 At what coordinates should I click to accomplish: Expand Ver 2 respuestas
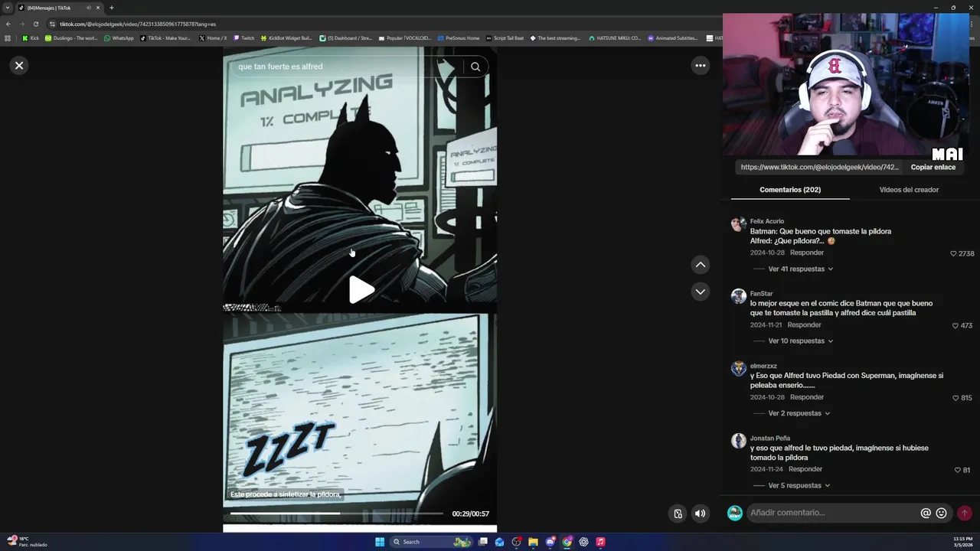(799, 413)
